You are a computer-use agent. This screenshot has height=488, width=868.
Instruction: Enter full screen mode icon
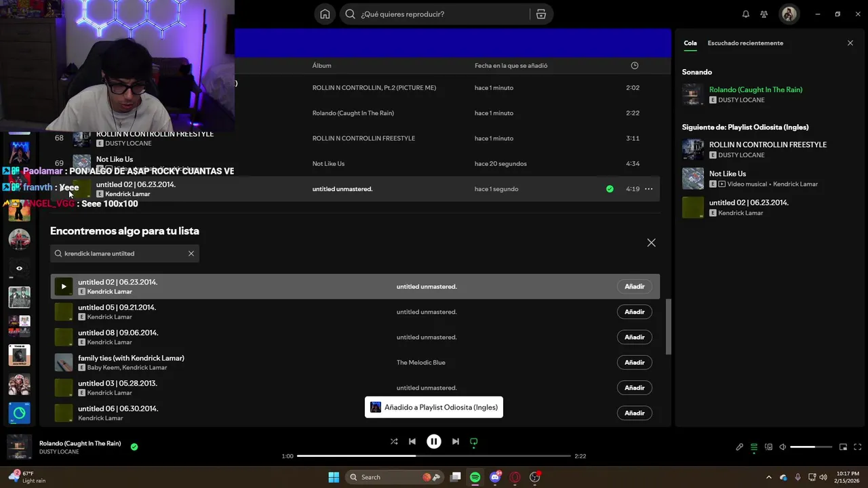[858, 447]
